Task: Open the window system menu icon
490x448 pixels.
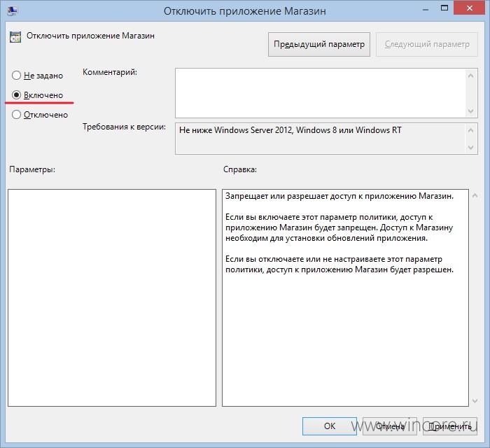Action: click(x=13, y=10)
